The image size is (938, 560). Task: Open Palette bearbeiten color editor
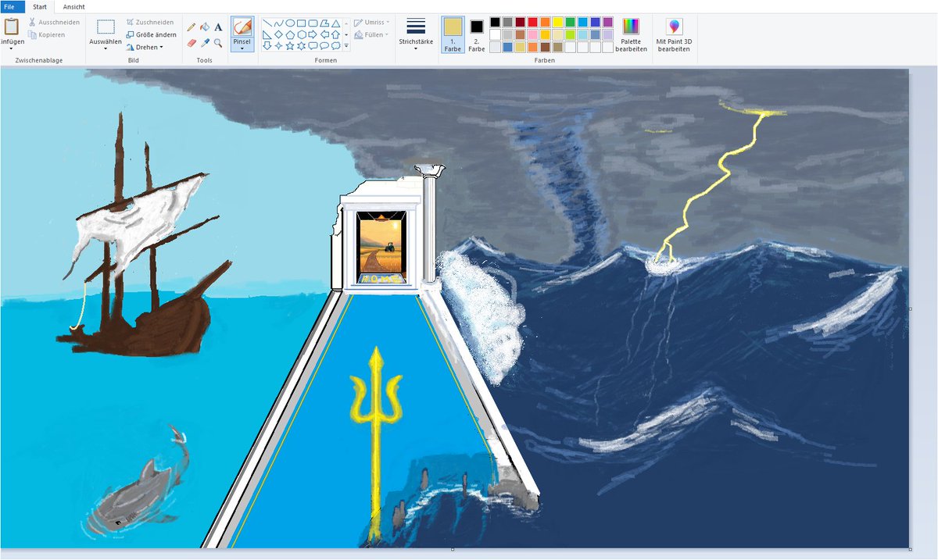pos(631,27)
